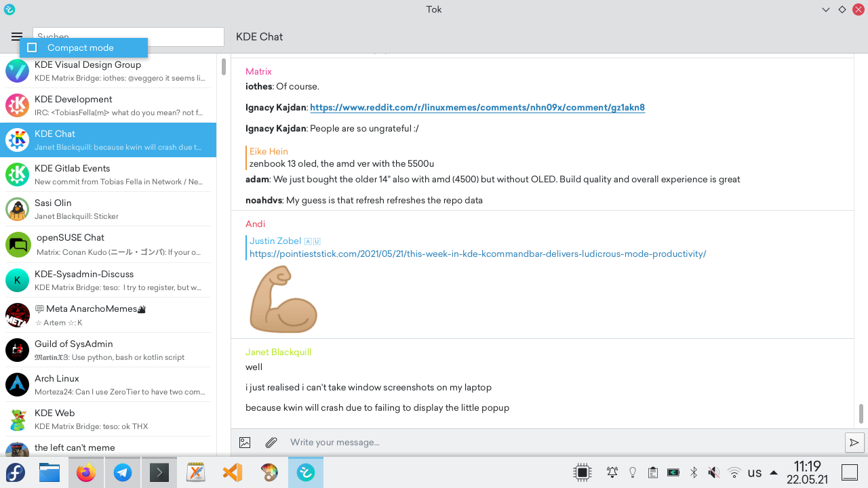Viewport: 868px width, 488px height.
Task: Click the Eike Hein quoted reply name
Action: coord(269,151)
